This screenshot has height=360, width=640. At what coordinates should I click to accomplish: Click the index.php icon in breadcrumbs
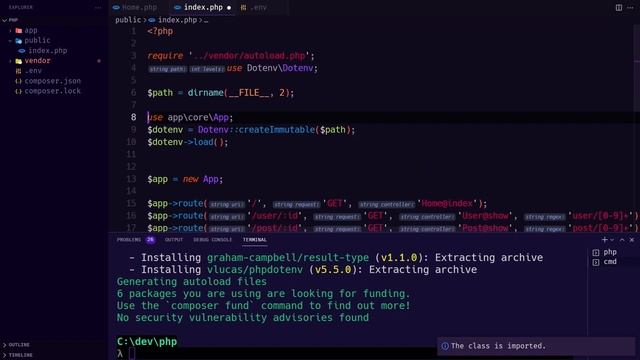pos(152,20)
